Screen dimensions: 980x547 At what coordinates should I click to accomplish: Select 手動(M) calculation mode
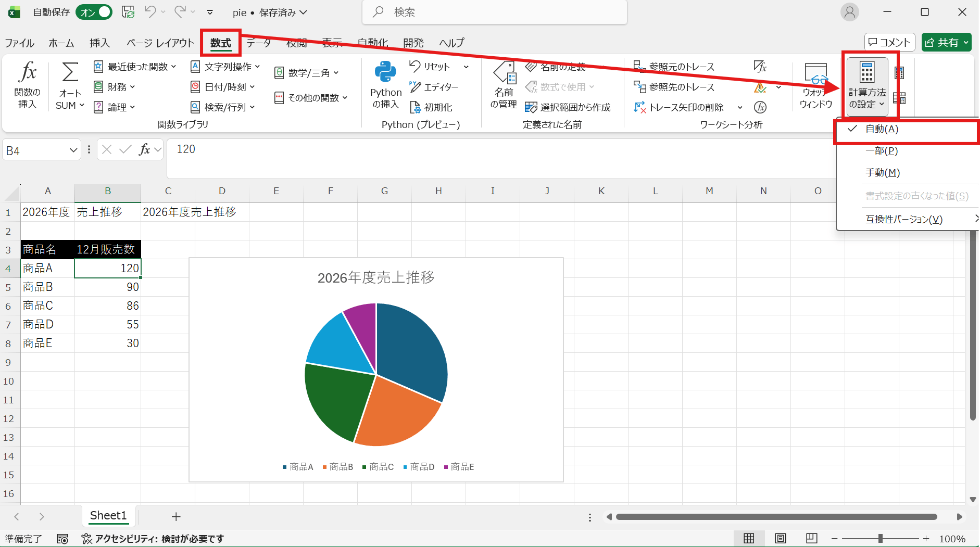click(x=882, y=172)
